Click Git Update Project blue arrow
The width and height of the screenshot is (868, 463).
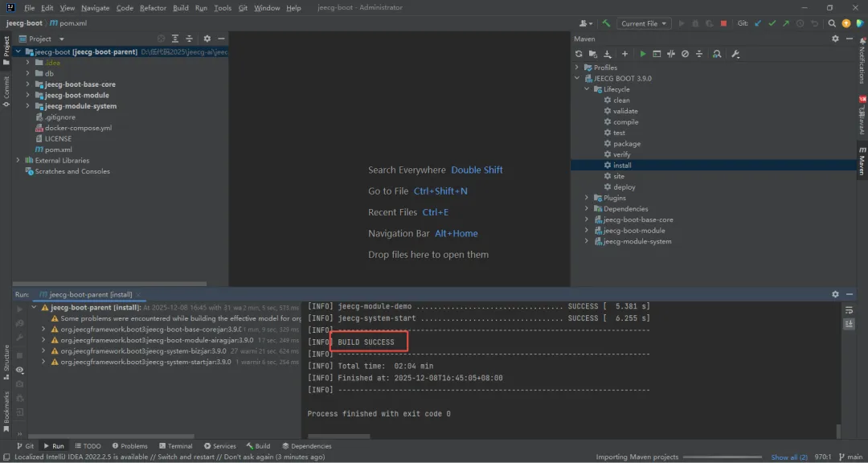757,23
